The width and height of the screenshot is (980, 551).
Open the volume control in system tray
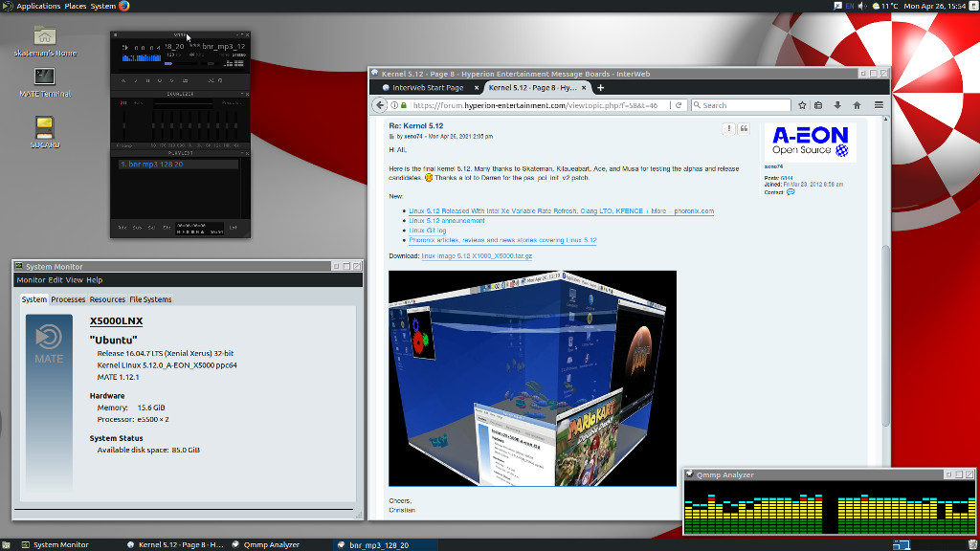pos(862,6)
